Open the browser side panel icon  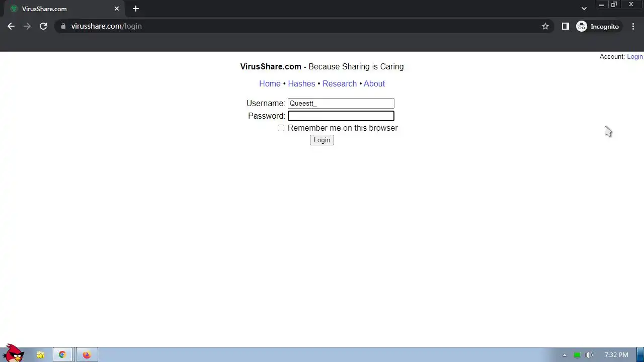coord(566,26)
